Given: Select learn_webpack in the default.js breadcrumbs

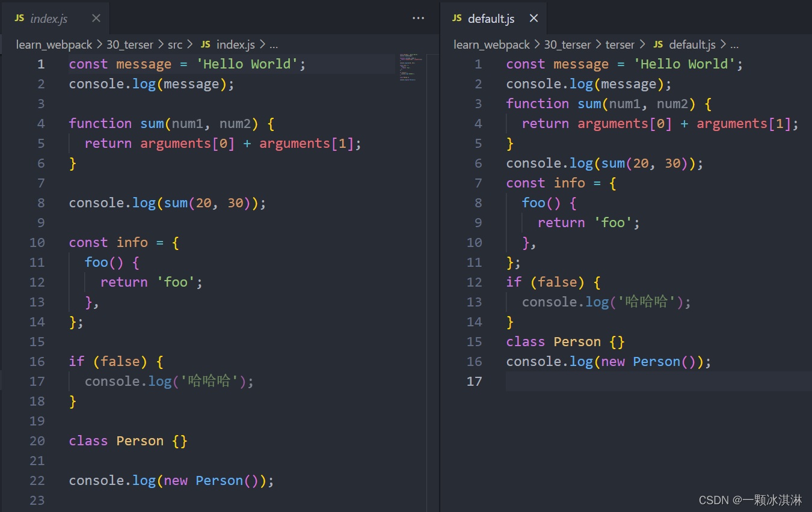Looking at the screenshot, I should point(492,44).
